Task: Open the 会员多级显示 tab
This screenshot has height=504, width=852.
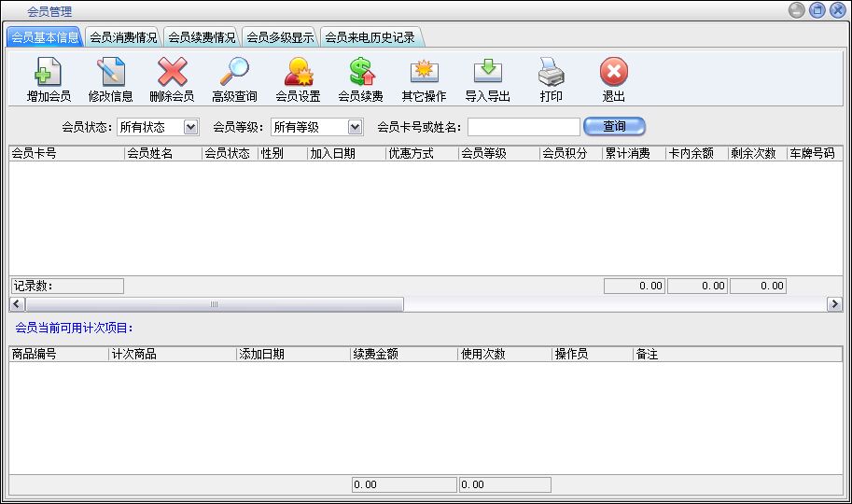Action: point(280,38)
